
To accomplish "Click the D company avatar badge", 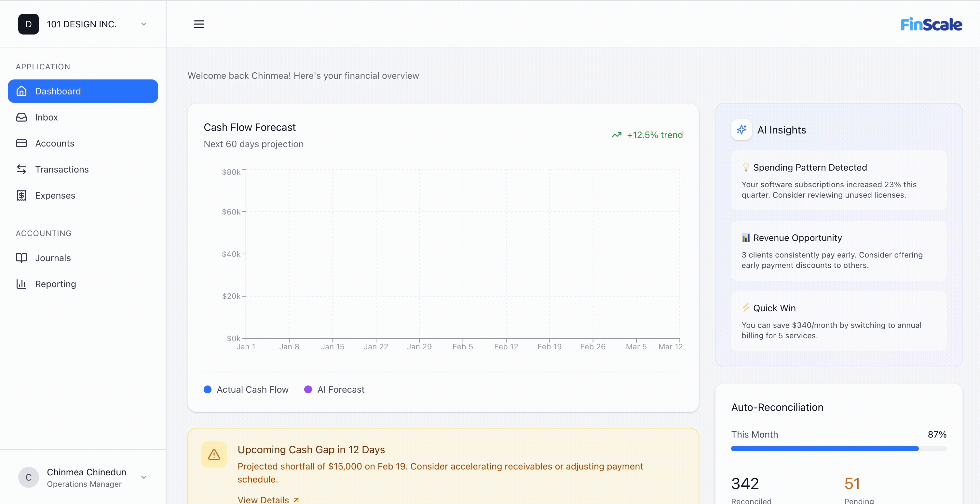I will (29, 24).
